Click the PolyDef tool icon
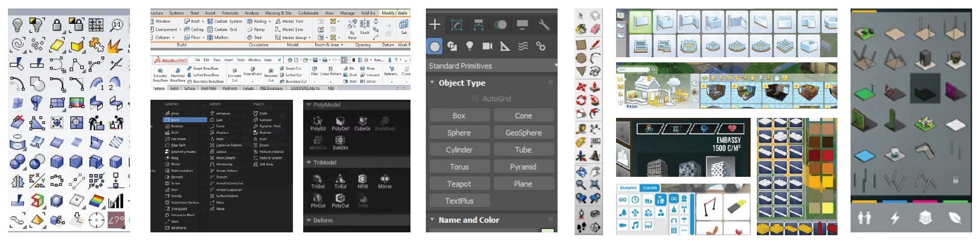The width and height of the screenshot is (980, 242). click(340, 124)
